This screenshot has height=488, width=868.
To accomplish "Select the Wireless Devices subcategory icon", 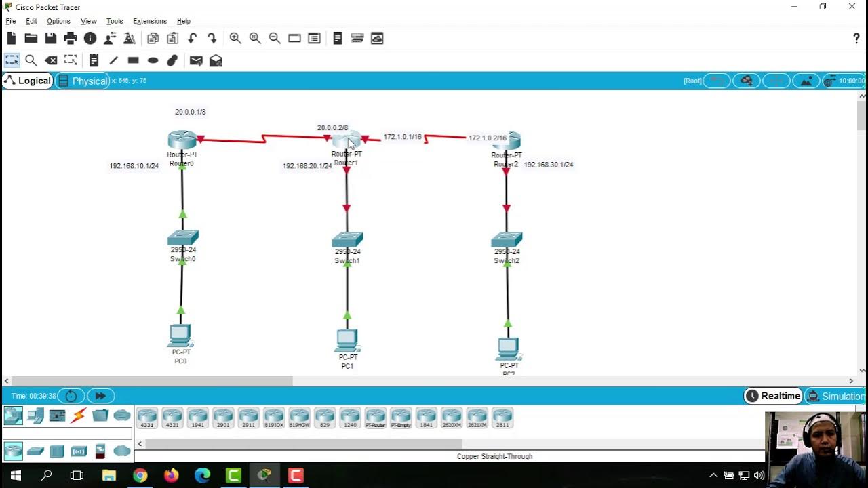I will coord(79,450).
